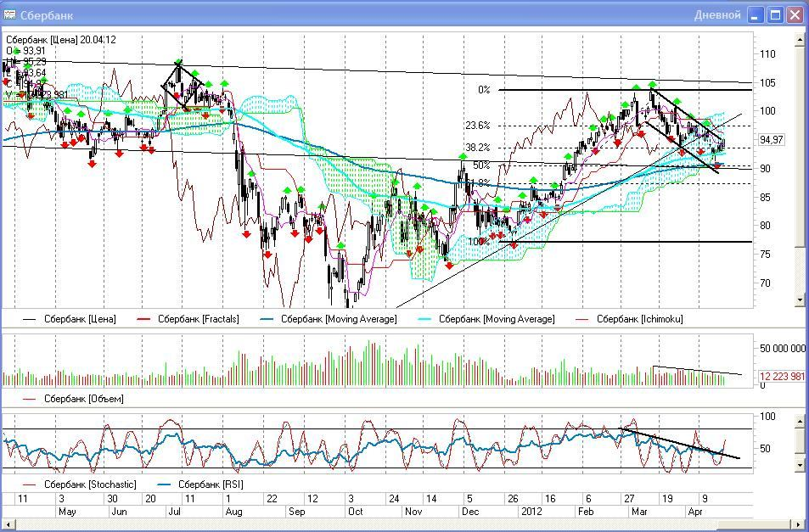Click the volume value label 12 223 981
809x532 pixels.
point(782,377)
